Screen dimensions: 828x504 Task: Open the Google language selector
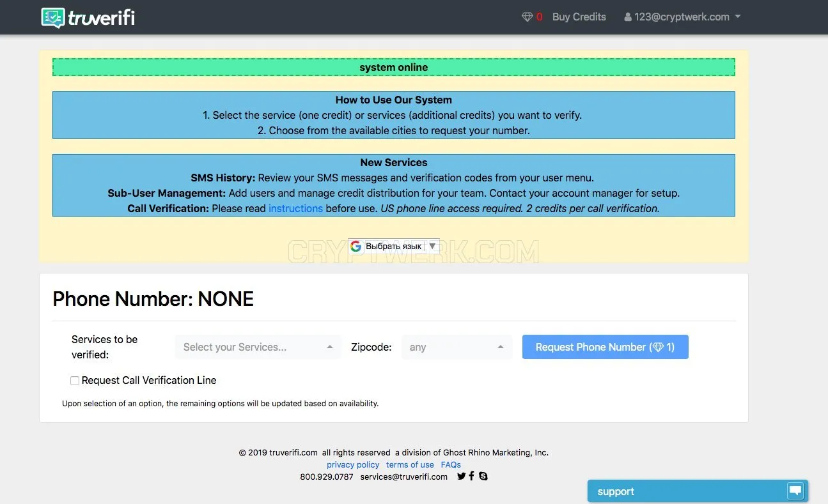tap(393, 246)
